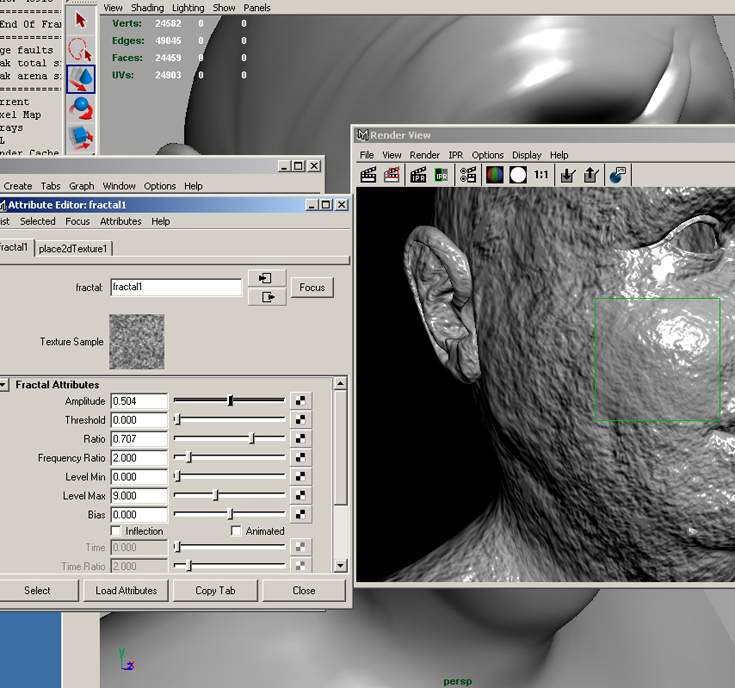Screen dimensions: 735x688
Task: Start IPR render with green IPR icon
Action: tap(442, 175)
